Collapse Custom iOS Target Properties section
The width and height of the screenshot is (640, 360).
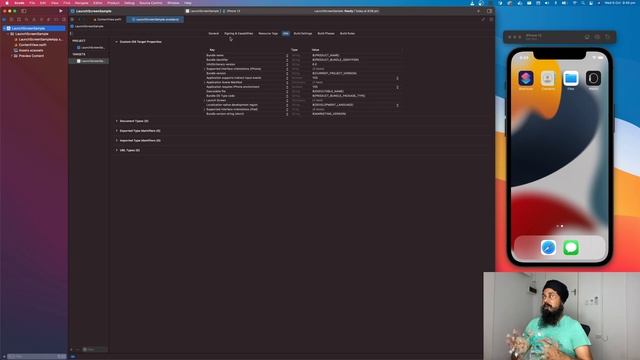coord(117,42)
